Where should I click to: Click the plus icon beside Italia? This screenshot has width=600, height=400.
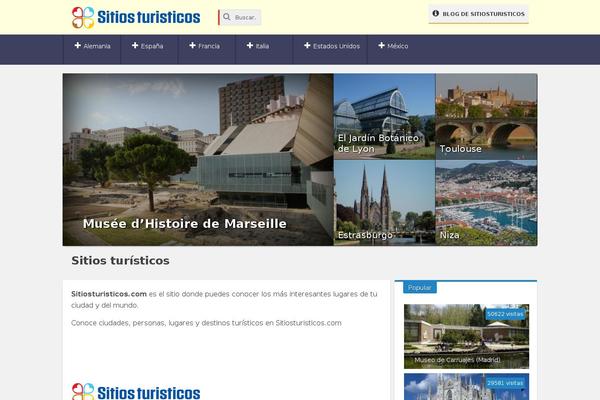250,46
